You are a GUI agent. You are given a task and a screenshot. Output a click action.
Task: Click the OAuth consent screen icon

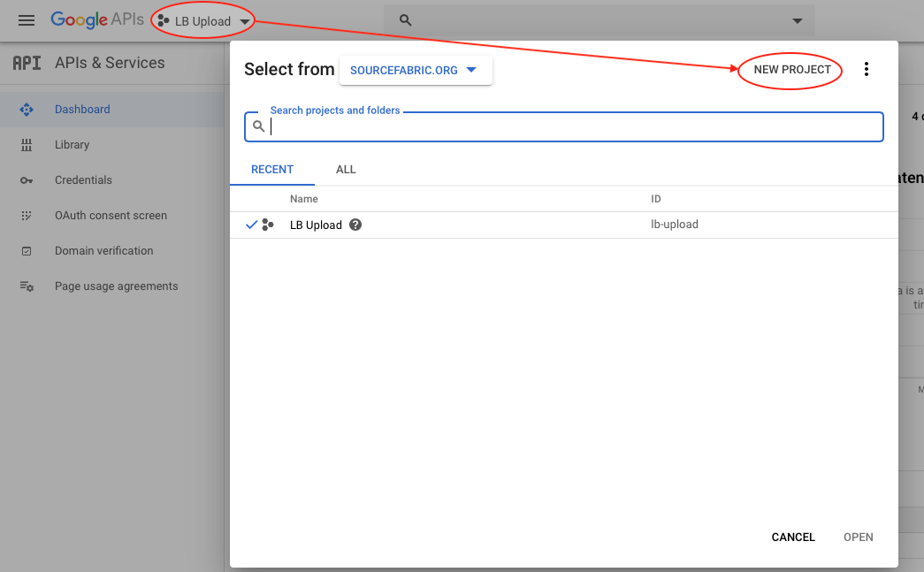(27, 216)
